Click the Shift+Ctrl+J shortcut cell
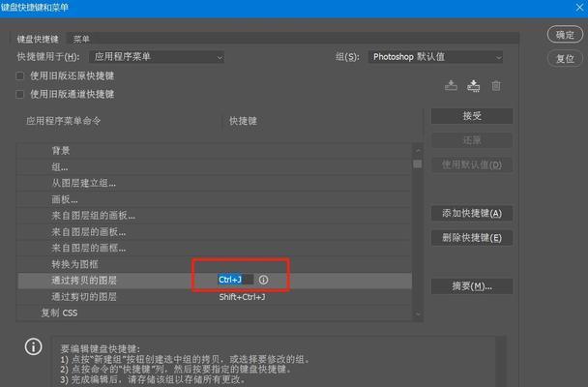Image resolution: width=588 pixels, height=387 pixels. (242, 297)
